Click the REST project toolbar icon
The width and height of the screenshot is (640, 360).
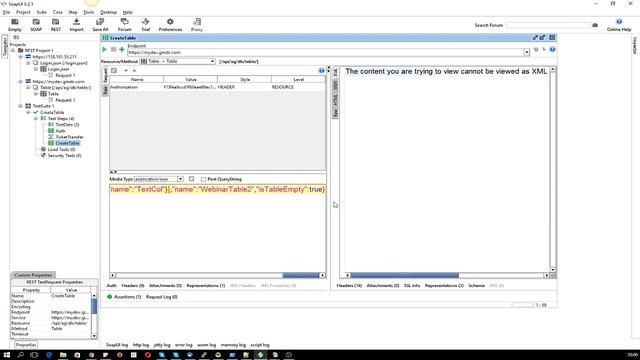point(56,22)
